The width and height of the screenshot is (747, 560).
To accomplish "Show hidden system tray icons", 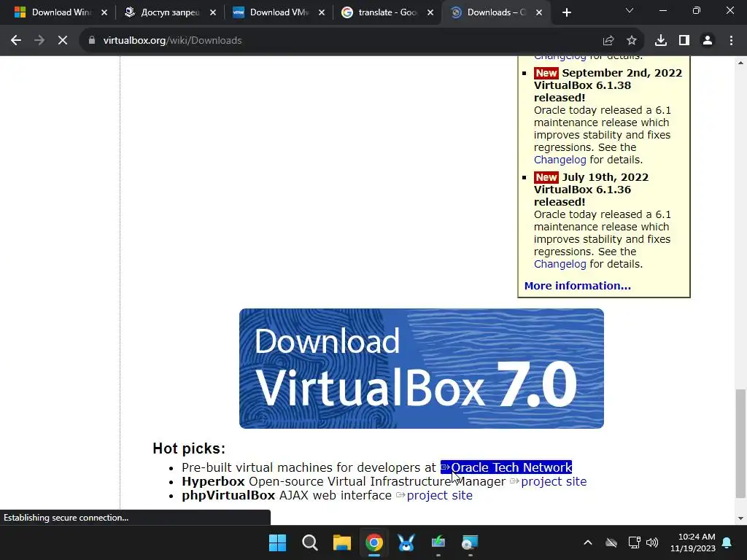I will point(588,542).
